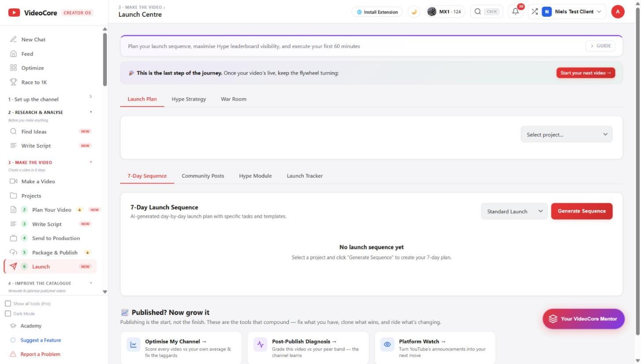641x364 pixels.
Task: Click the New Chat pencil icon
Action: point(13,40)
